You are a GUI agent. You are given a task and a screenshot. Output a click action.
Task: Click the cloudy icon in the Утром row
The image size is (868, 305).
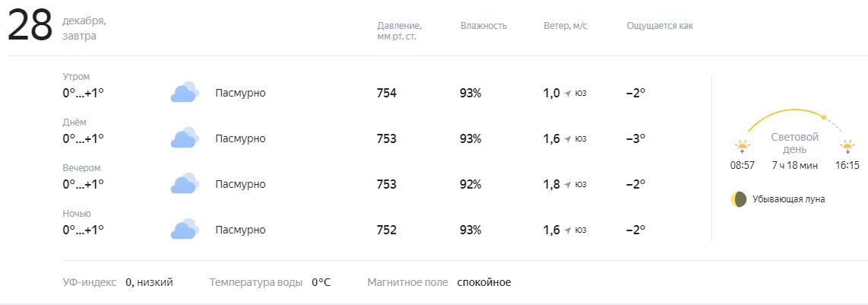click(x=185, y=93)
